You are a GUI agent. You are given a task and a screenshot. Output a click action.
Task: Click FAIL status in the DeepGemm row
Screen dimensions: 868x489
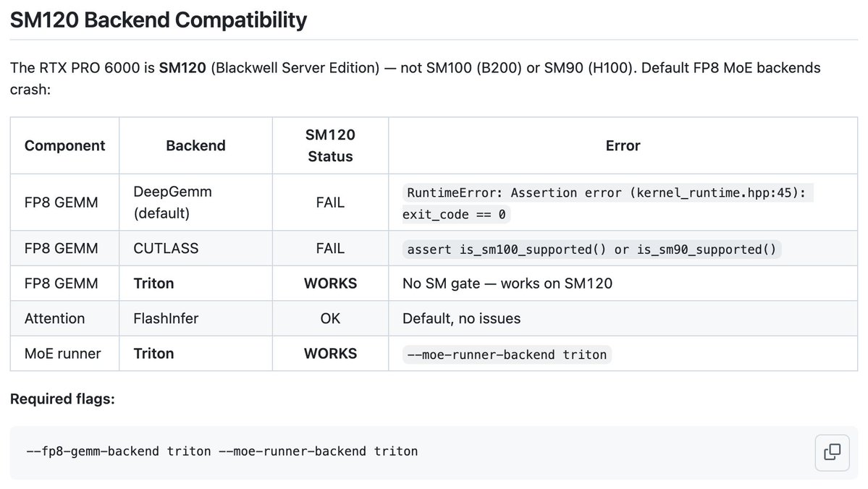coord(330,203)
